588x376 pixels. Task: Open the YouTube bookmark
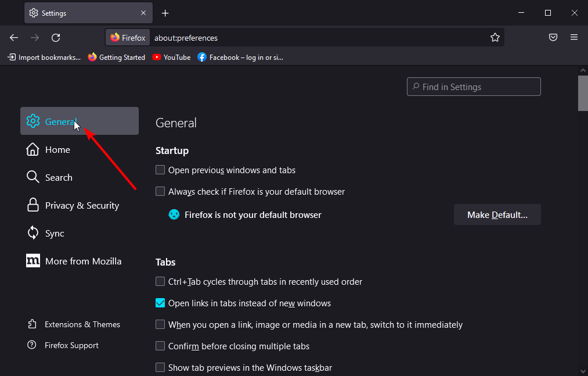click(x=171, y=57)
